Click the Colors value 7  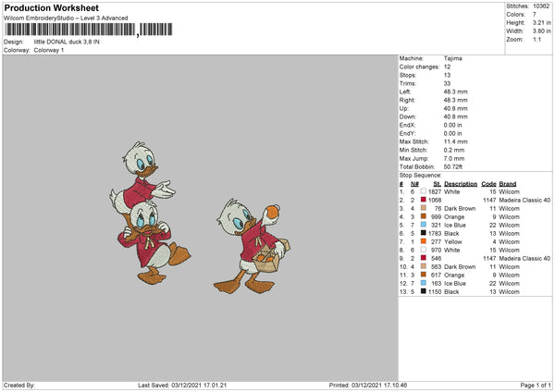coord(535,15)
